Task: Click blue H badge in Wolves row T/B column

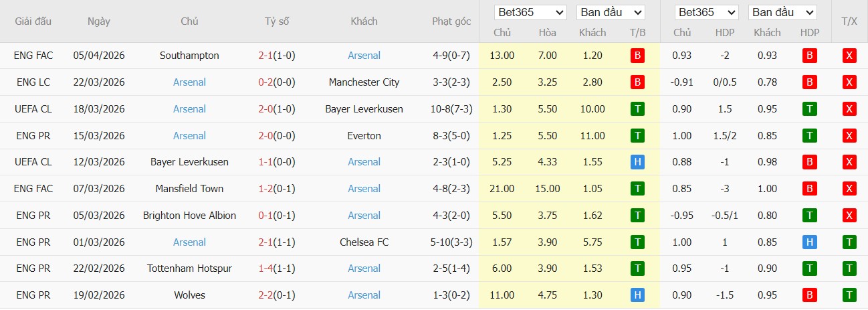Action: pyautogui.click(x=637, y=295)
